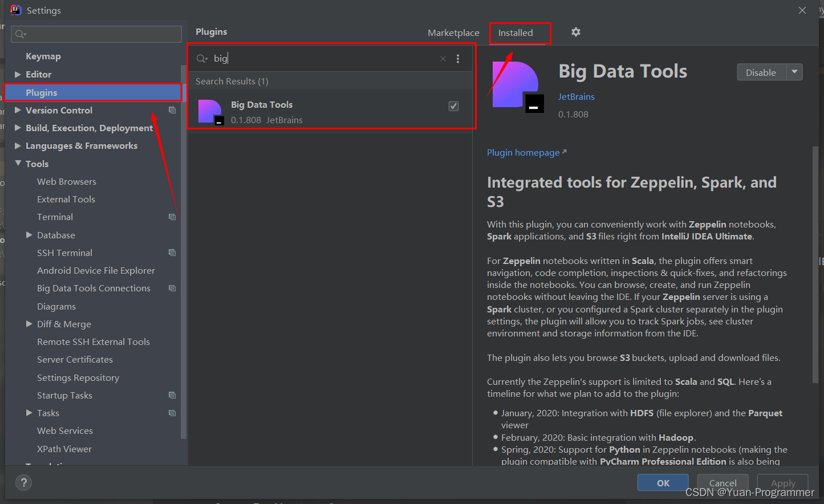
Task: Confirm settings with OK button
Action: (663, 483)
